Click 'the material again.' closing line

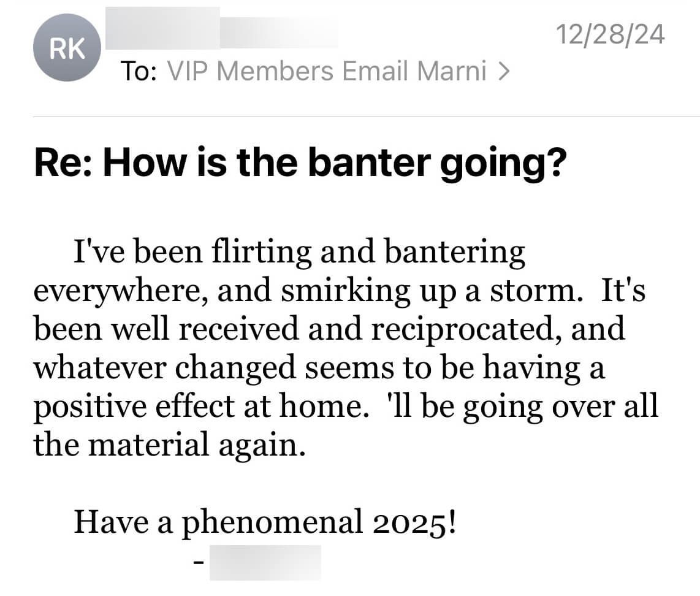pos(170,446)
